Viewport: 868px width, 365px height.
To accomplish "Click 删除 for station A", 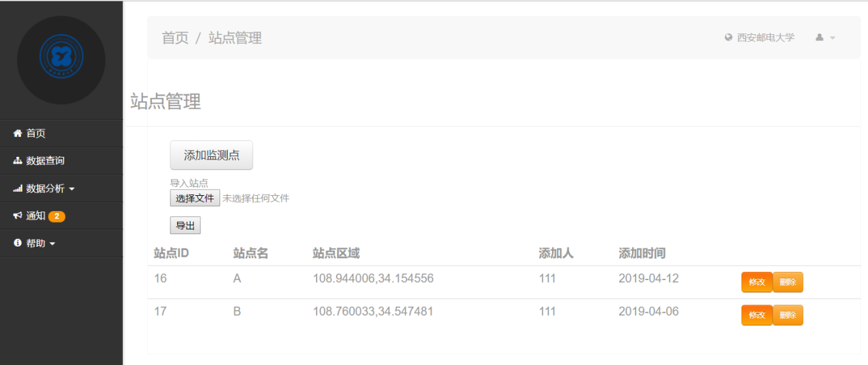I will (788, 282).
